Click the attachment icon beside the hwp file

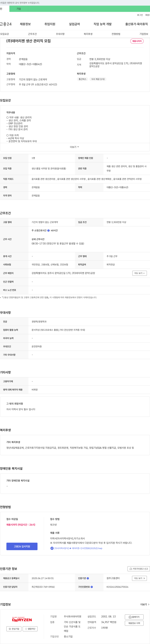52,548
